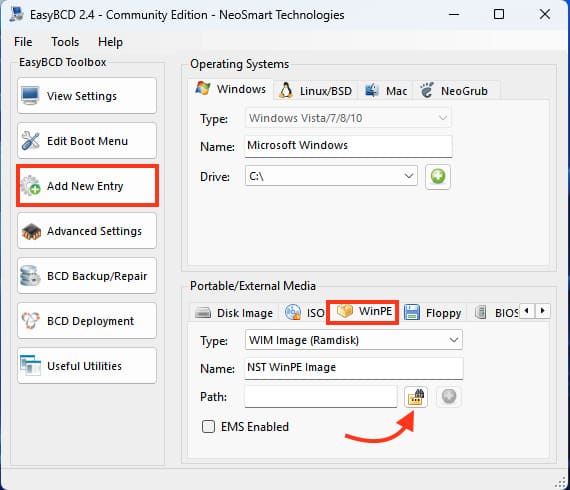Switch to the Disk Image tab
This screenshot has height=490, width=570.
tap(234, 313)
